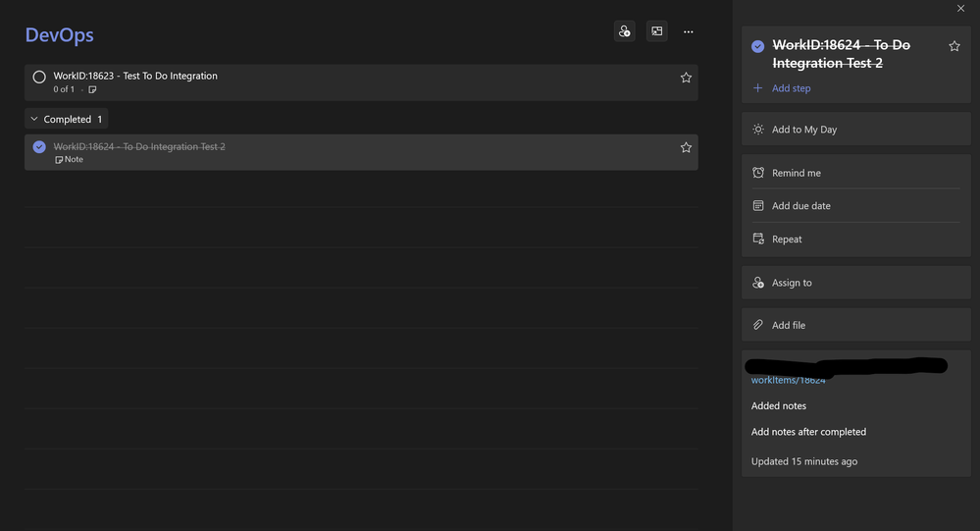980x531 pixels.
Task: Click the alarm clock reminder icon
Action: (x=758, y=173)
